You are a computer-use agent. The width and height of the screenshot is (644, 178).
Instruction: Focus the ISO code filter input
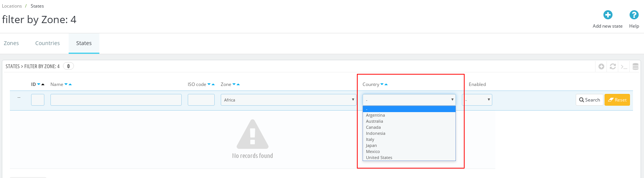click(x=201, y=100)
